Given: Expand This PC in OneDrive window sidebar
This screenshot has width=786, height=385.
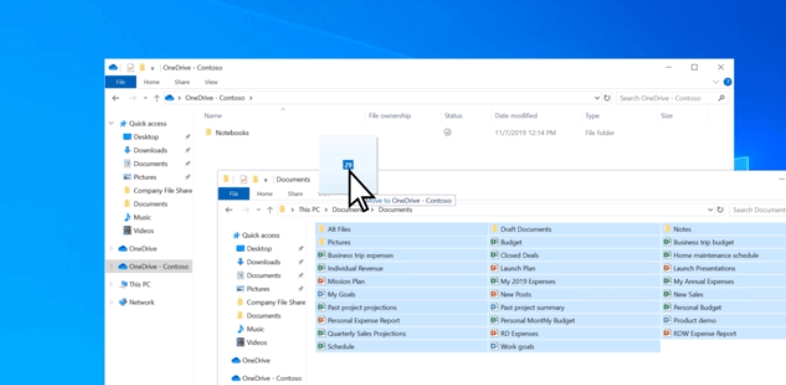Looking at the screenshot, I should [x=111, y=284].
